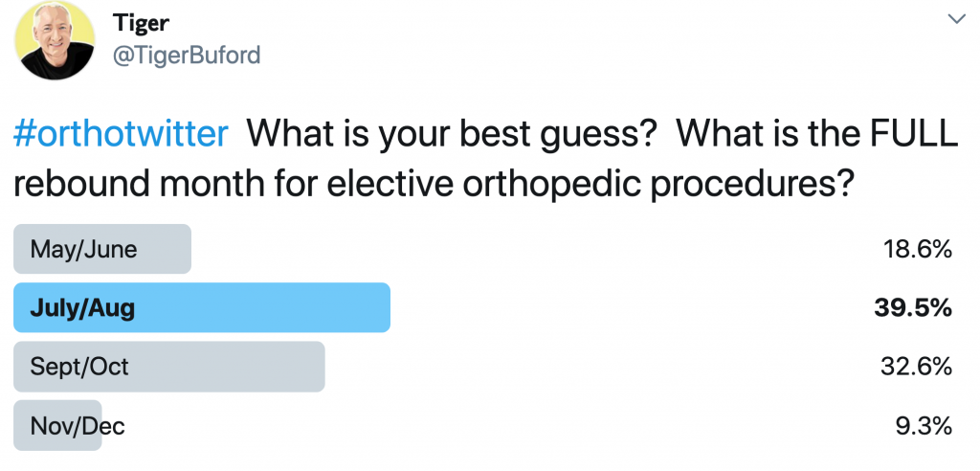980x471 pixels.
Task: Click the 32.6% result percentage
Action: (917, 367)
